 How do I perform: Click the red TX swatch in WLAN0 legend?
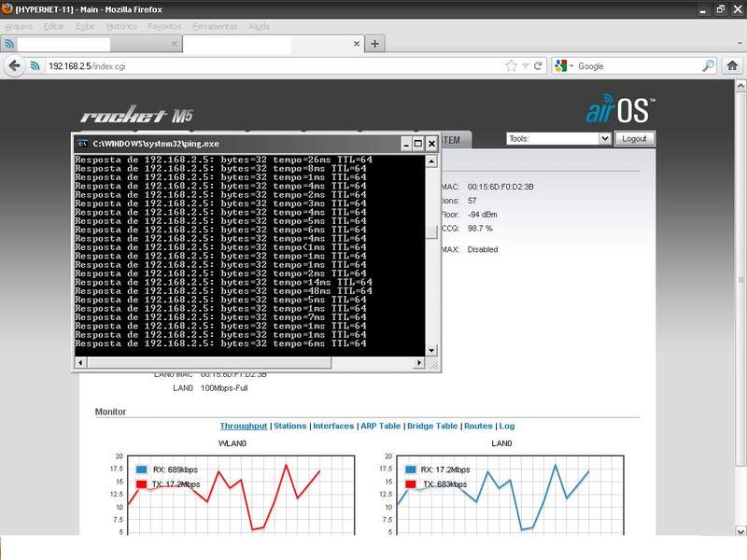142,483
